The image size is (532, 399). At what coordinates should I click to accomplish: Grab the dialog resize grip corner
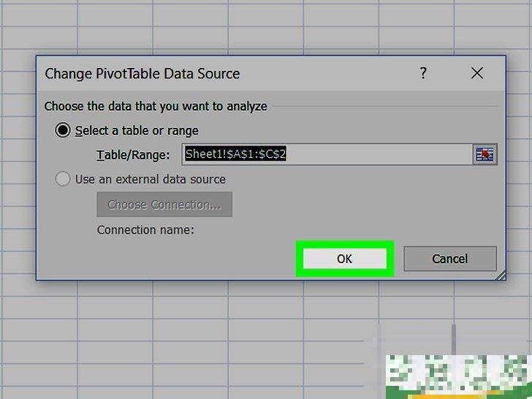[500, 275]
